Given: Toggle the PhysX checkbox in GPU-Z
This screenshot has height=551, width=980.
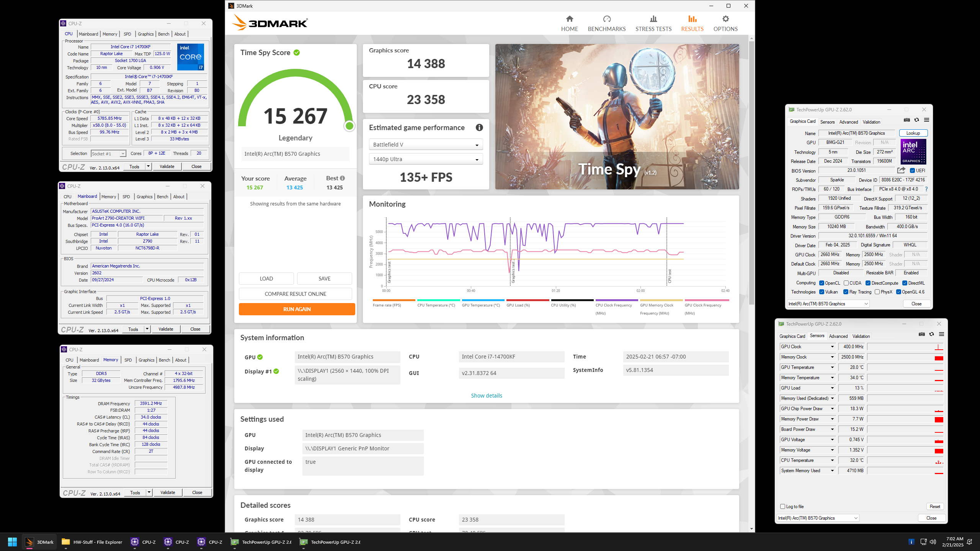Looking at the screenshot, I should 877,292.
